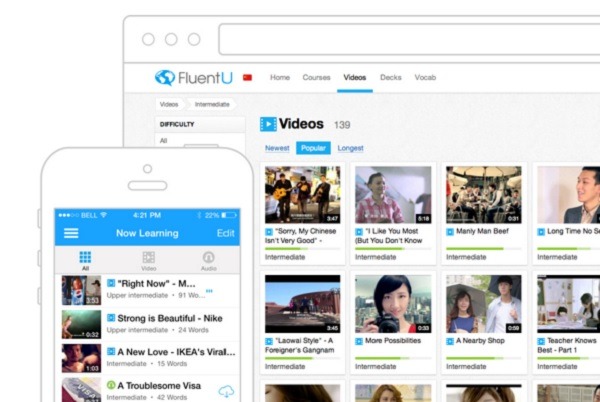Tap the video icon beside A New Love
This screenshot has width=600, height=402.
[x=111, y=352]
